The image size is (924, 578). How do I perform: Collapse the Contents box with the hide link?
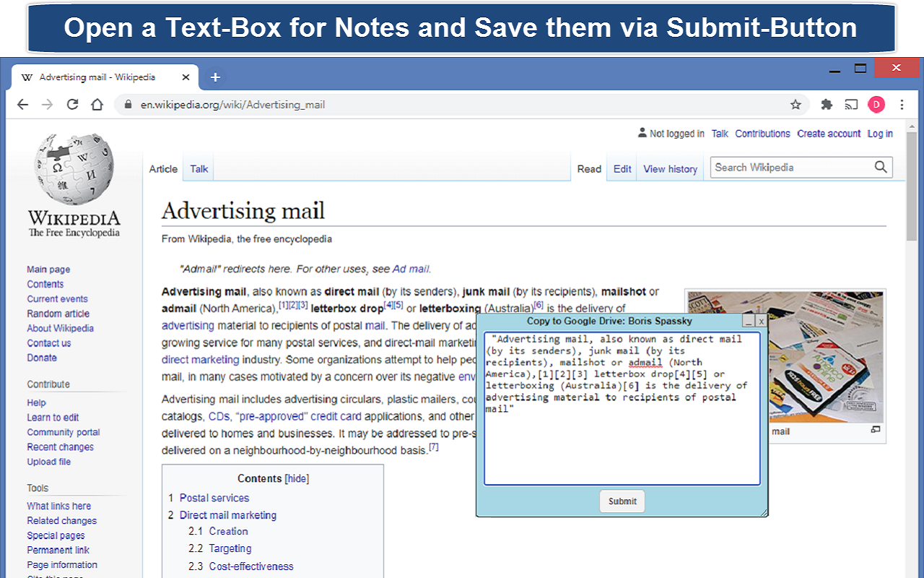coord(297,478)
